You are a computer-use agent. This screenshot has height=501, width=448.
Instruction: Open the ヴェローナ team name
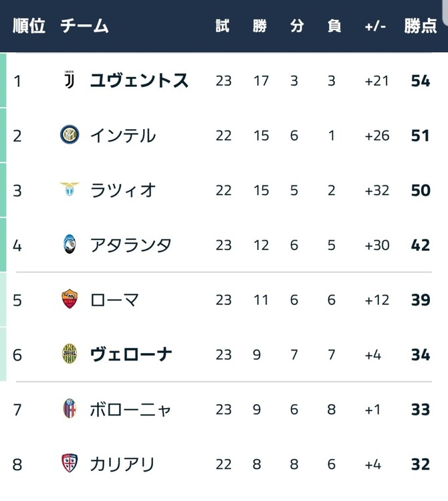click(131, 355)
